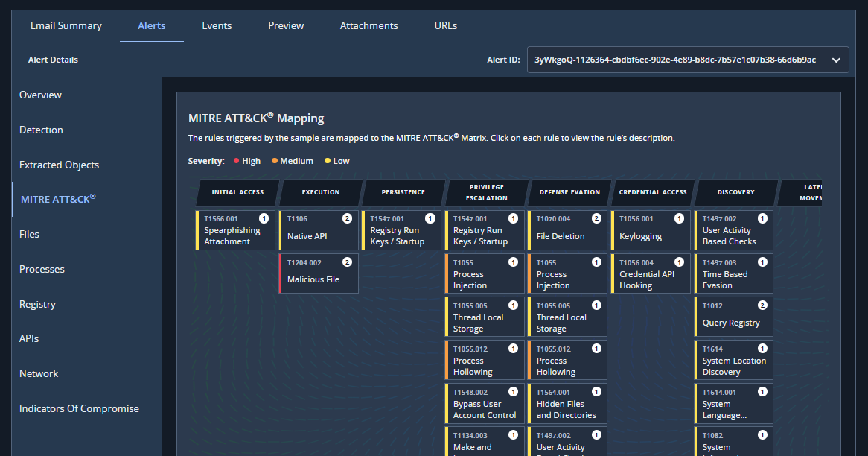Viewport: 868px width, 456px height.
Task: Open Persistence T1547.001 Registry Run Keys rule
Action: (401, 230)
